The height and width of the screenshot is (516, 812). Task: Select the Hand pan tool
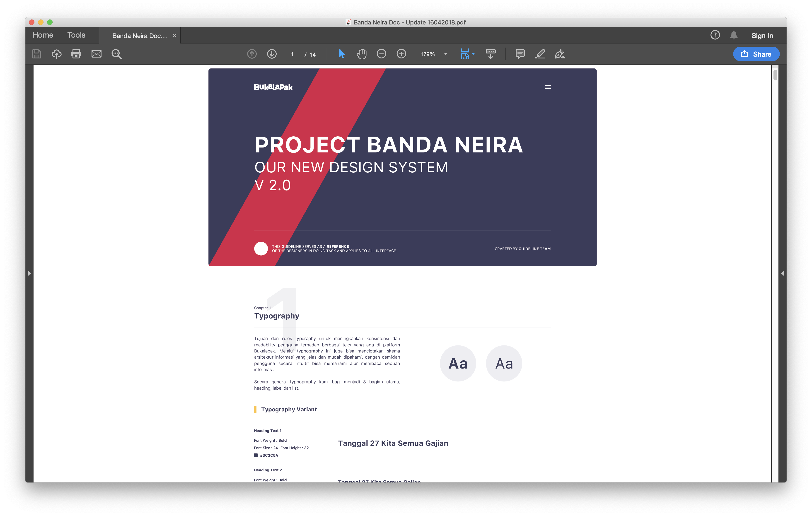[x=362, y=54]
